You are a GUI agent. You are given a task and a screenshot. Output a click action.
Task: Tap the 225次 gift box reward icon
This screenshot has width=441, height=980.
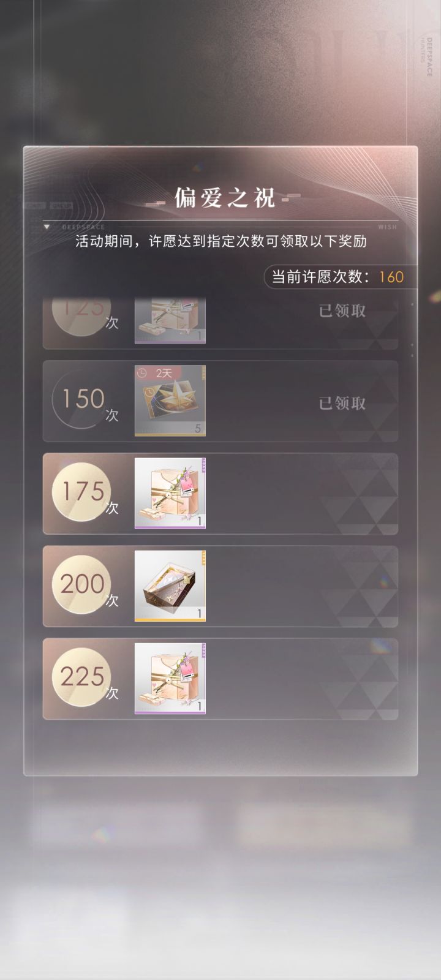tap(170, 678)
